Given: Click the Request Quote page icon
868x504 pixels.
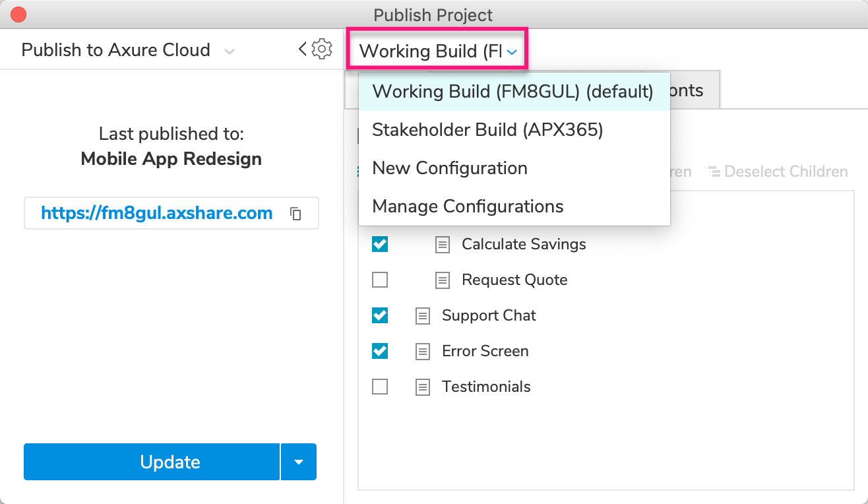Looking at the screenshot, I should click(x=443, y=280).
